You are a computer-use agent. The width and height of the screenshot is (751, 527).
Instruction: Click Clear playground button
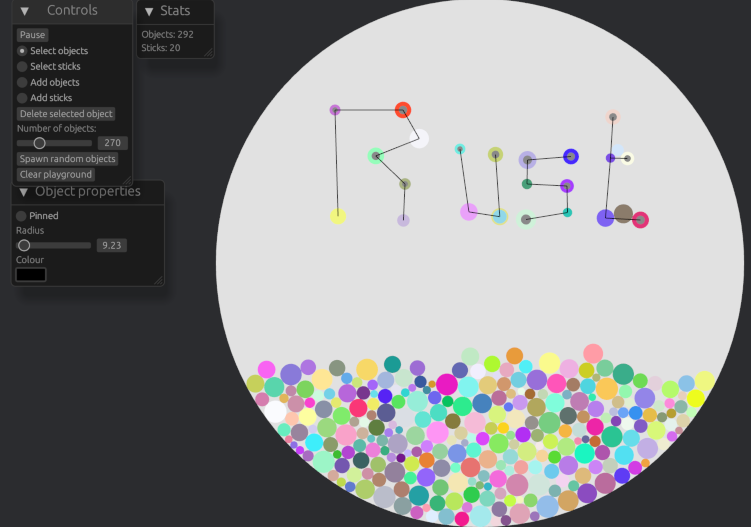[56, 175]
